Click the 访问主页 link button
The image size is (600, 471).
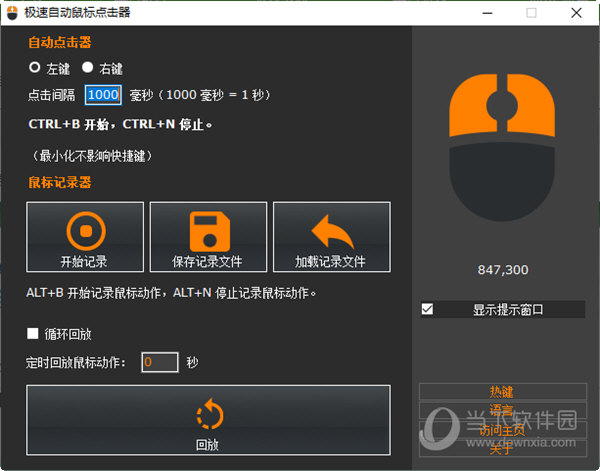pyautogui.click(x=503, y=430)
